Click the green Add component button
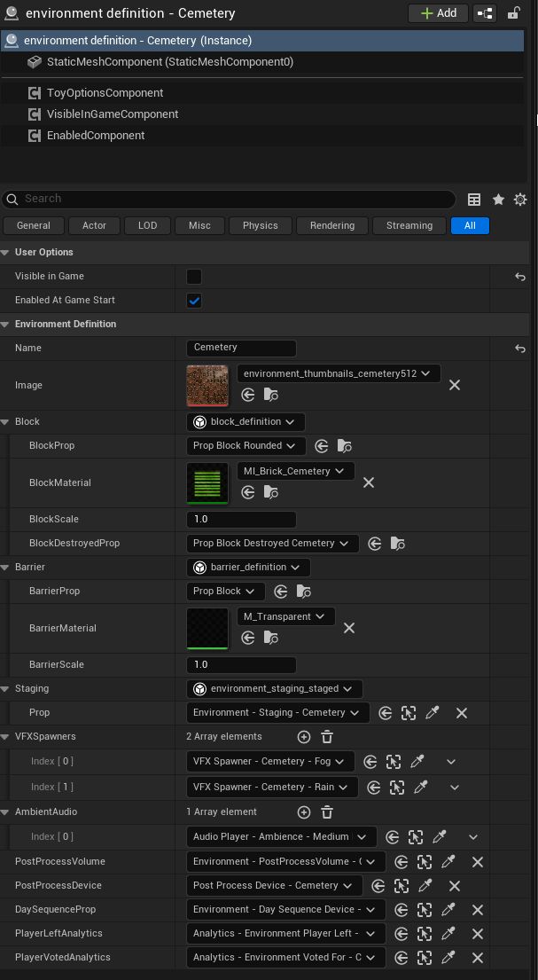The height and width of the screenshot is (980, 538). click(438, 13)
